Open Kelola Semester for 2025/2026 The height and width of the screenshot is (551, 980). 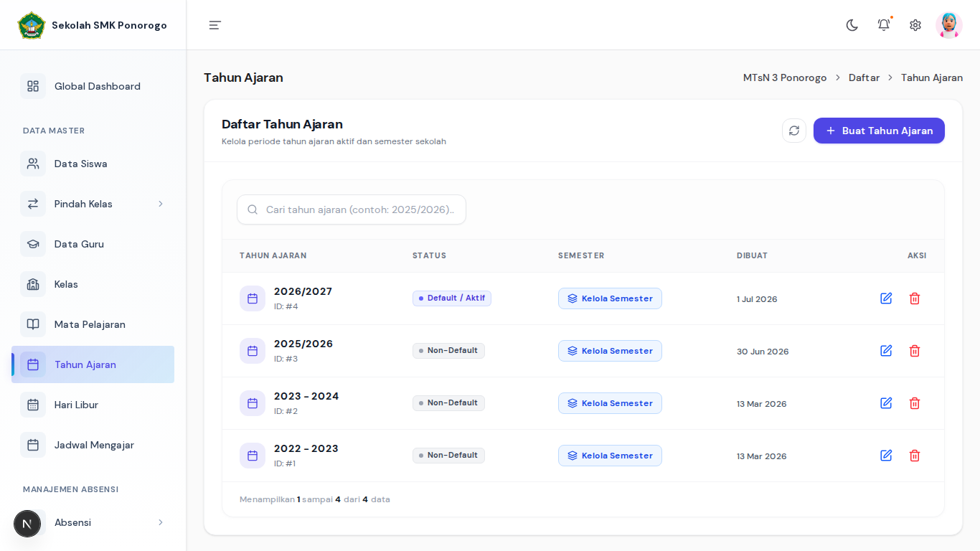point(610,351)
